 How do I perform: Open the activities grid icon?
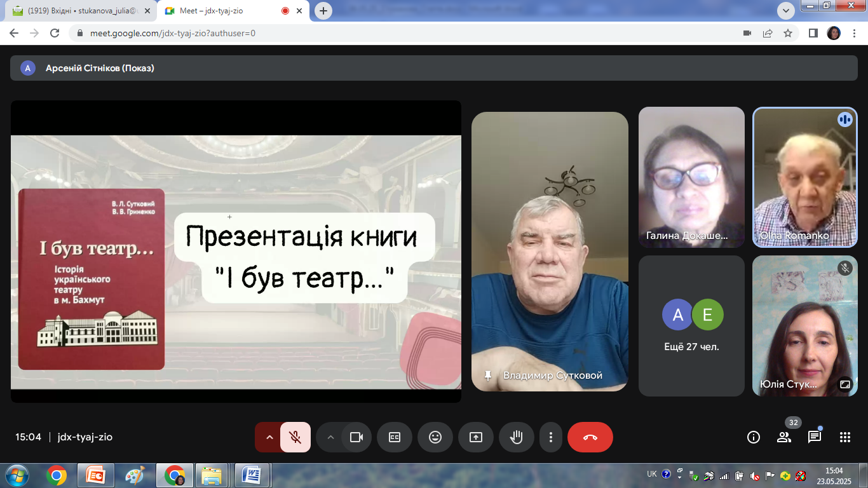(x=844, y=437)
